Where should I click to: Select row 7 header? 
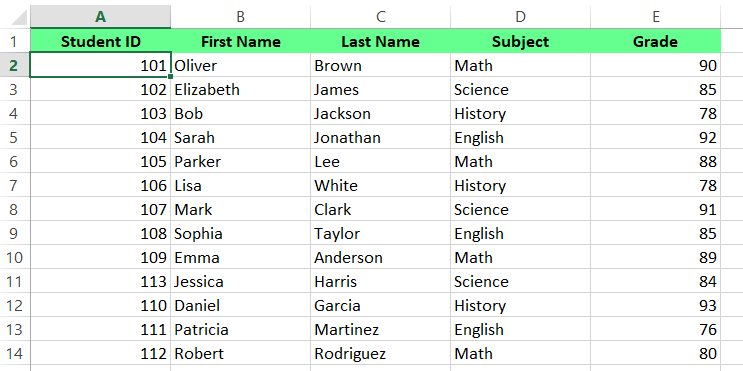coord(15,185)
